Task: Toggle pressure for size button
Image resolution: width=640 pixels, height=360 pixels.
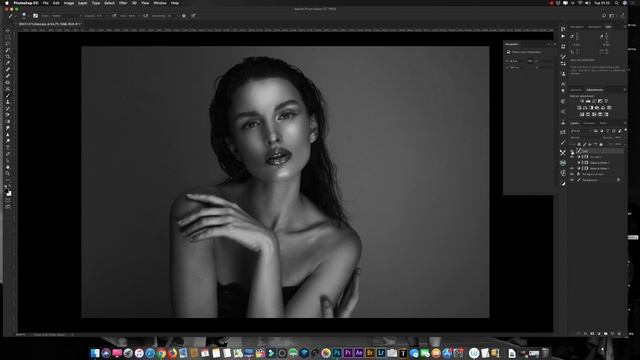Action: point(193,16)
